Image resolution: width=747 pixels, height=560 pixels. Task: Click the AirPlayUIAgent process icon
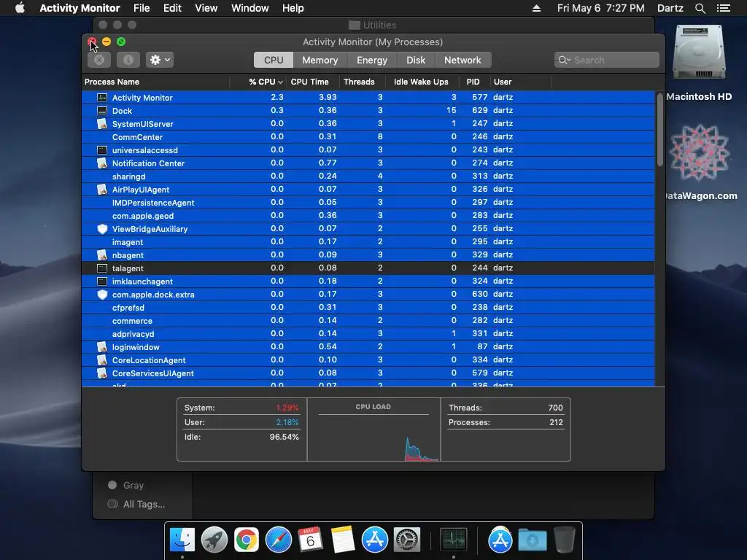[x=102, y=190]
